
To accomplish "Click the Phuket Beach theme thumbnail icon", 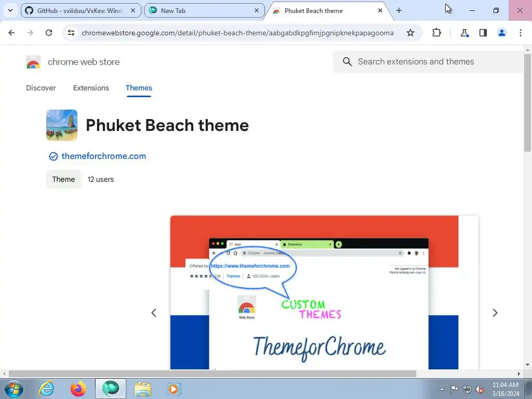I will [x=62, y=125].
